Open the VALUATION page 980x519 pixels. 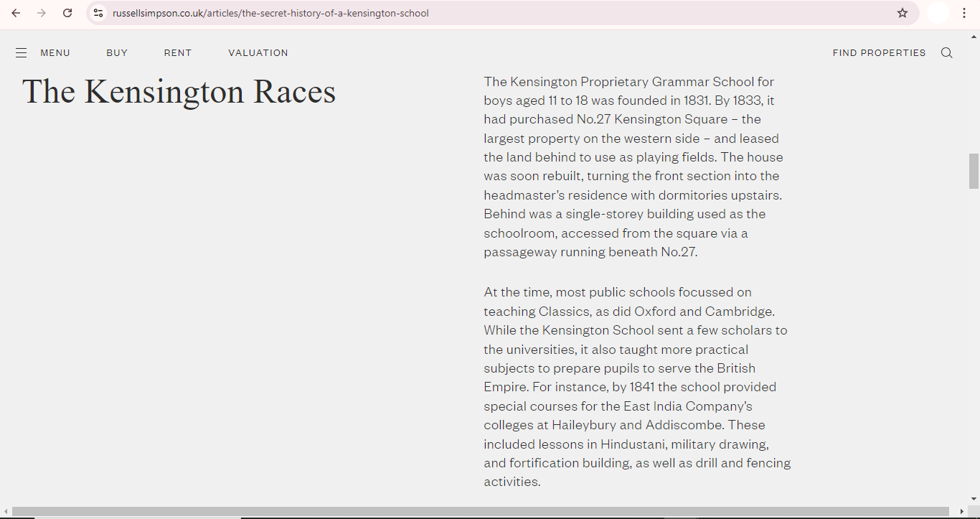258,53
